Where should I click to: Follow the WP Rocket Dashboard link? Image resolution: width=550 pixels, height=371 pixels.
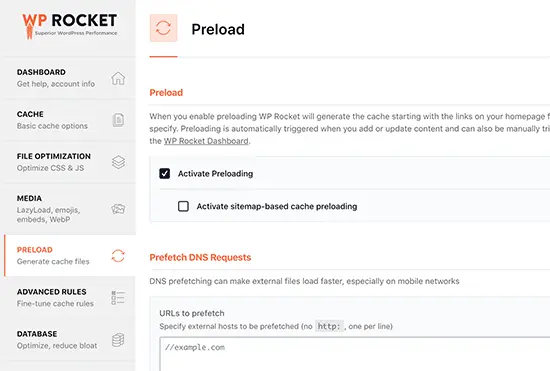(x=206, y=141)
